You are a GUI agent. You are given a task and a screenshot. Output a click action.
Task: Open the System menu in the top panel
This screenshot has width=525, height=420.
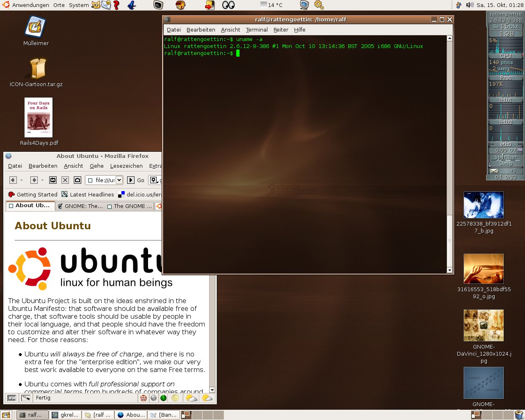79,5
